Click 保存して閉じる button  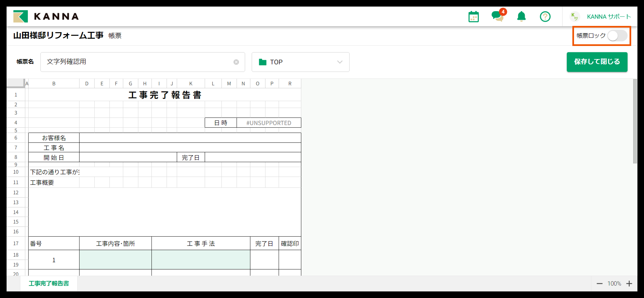click(x=597, y=62)
